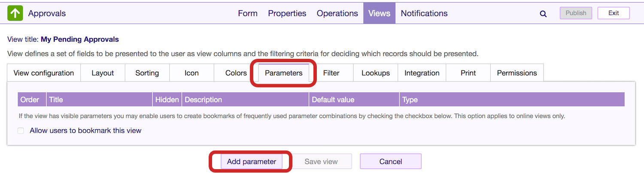Viewport: 644px width, 173px height.
Task: Open the Integration tab
Action: click(422, 73)
